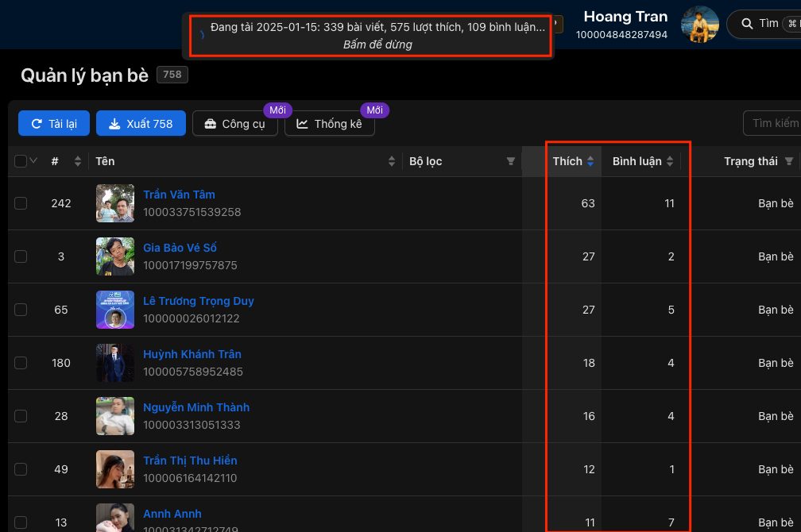Sort by Thích using its arrows

coord(590,161)
